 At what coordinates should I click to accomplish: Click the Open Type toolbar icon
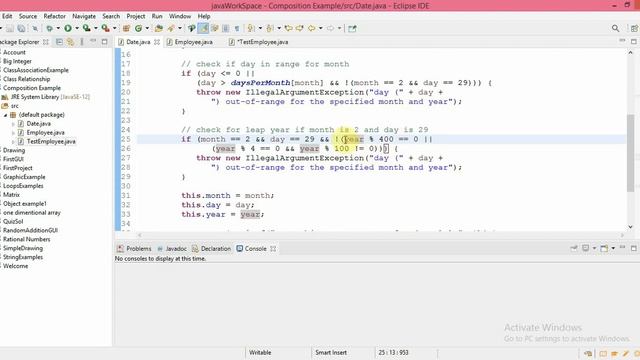tap(158, 28)
